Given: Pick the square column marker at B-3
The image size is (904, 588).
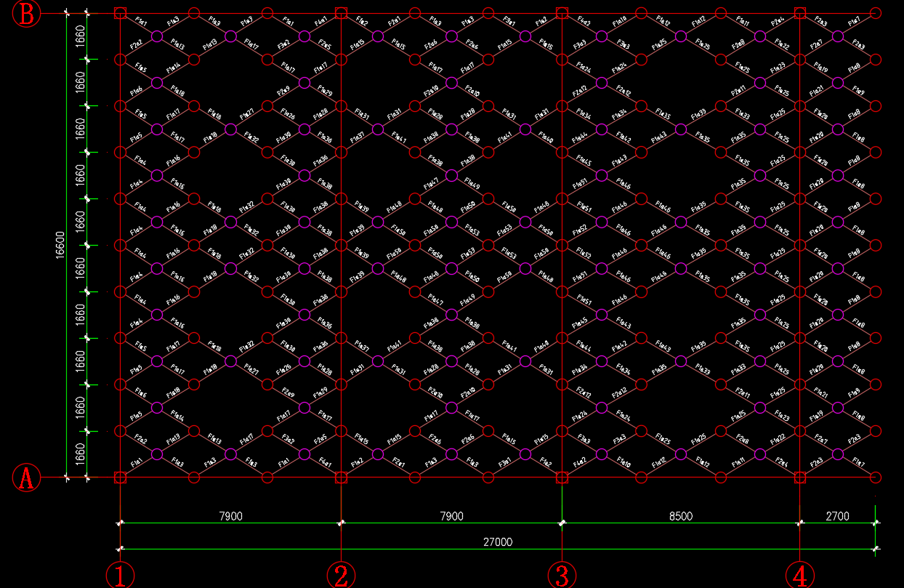Looking at the screenshot, I should click(x=562, y=13).
